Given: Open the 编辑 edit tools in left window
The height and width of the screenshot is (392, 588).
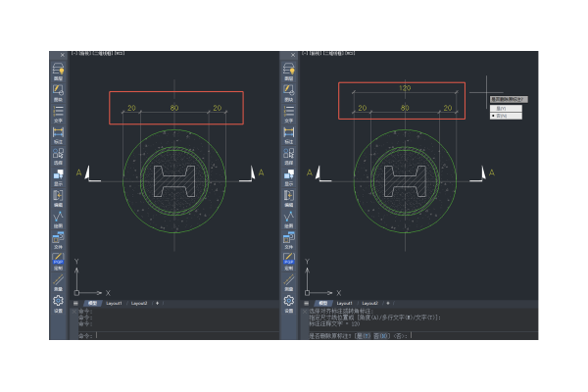Looking at the screenshot, I should click(x=58, y=198).
